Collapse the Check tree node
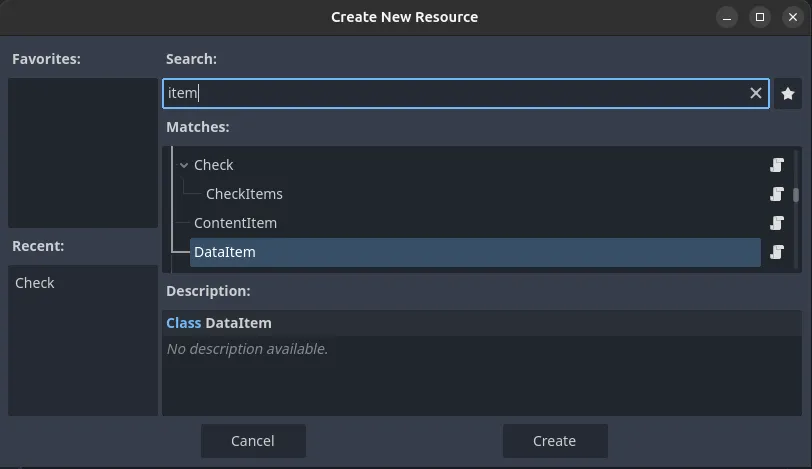This screenshot has height=469, width=812. point(184,165)
